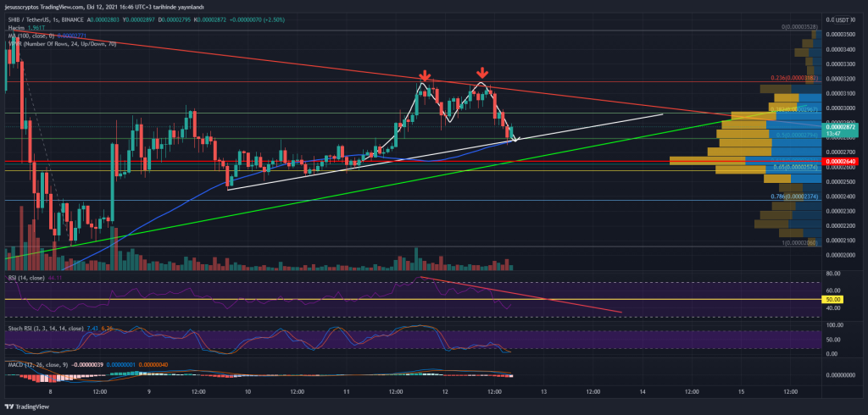Click the left red arrow marking the first peak
The height and width of the screenshot is (415, 868).
click(423, 78)
